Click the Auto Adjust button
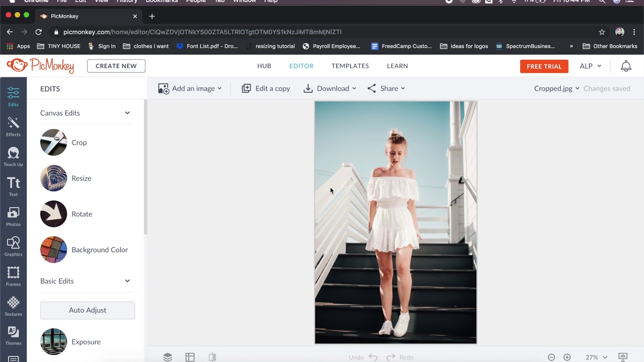This screenshot has width=644, height=362. point(88,310)
